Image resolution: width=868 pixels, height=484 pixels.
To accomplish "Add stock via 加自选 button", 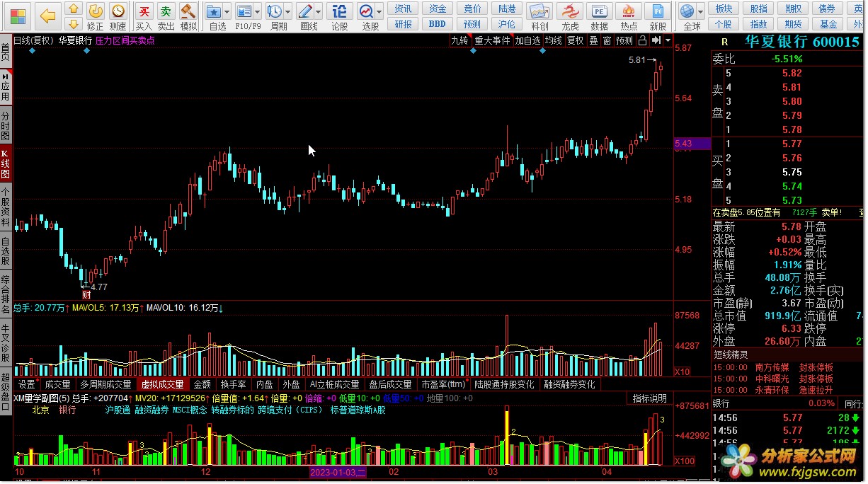I will [527, 40].
